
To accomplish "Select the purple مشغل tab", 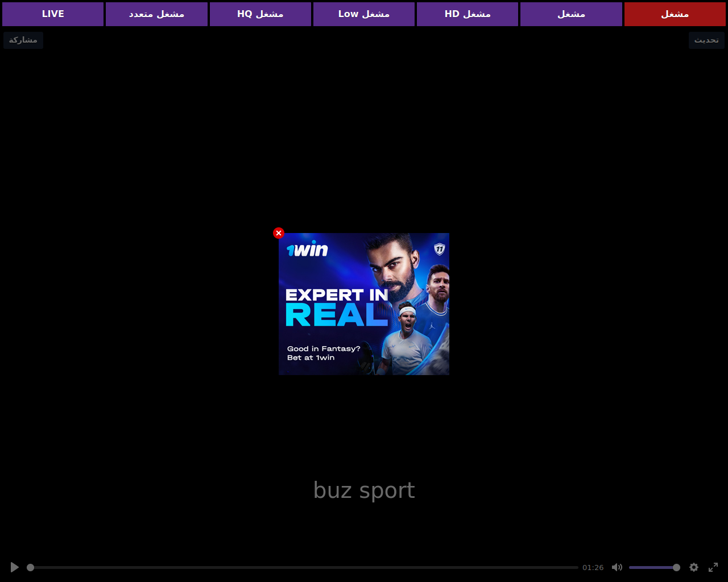I will click(571, 14).
